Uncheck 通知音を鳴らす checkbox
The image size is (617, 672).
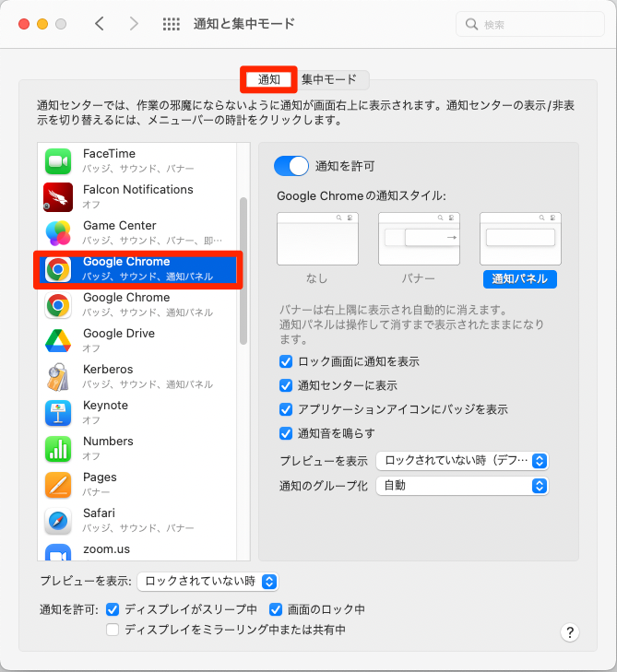point(286,433)
